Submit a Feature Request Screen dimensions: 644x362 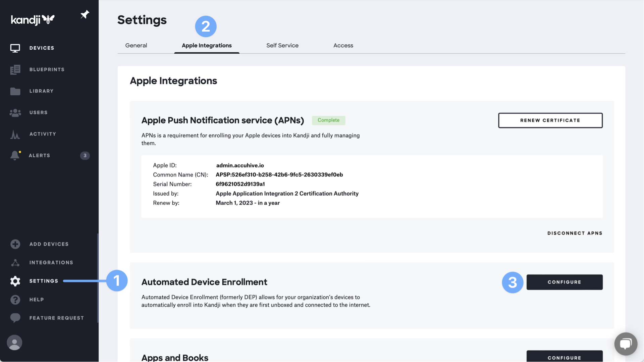pos(56,318)
